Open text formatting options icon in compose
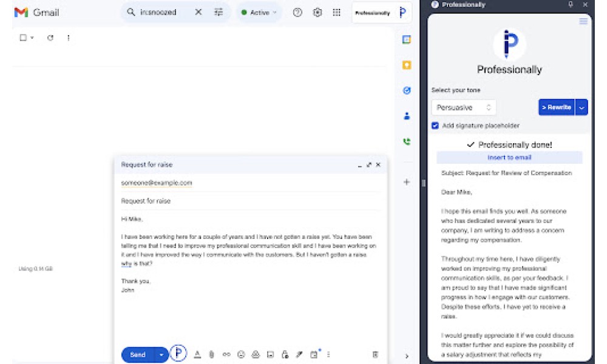 (197, 354)
